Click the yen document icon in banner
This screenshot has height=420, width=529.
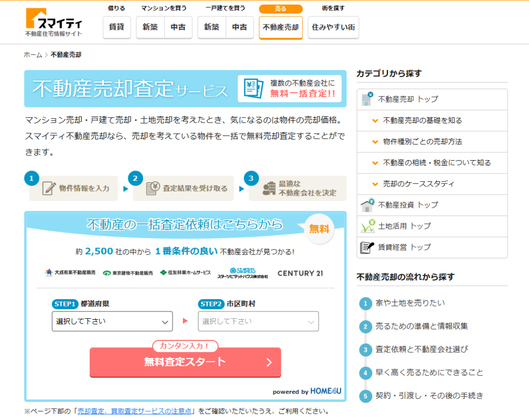[254, 88]
